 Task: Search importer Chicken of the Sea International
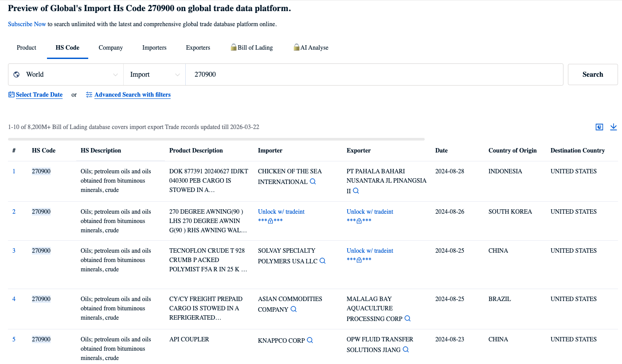tap(313, 182)
